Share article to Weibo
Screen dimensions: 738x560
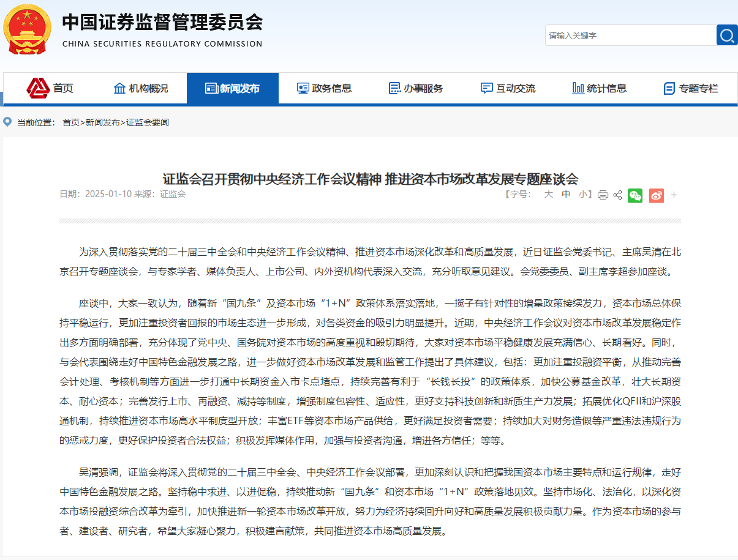click(x=657, y=195)
